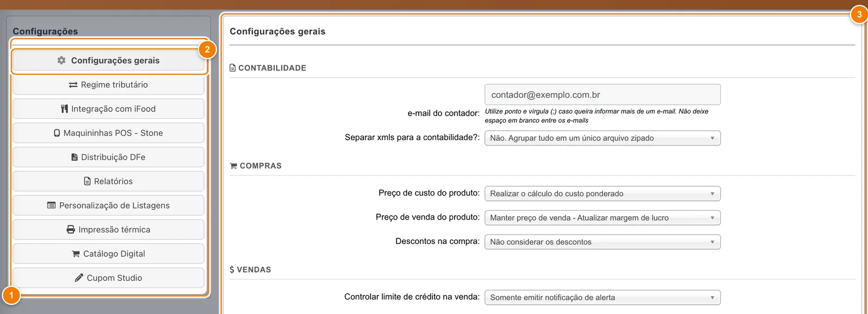This screenshot has height=314, width=868.
Task: Select Maquininhas POS - Stone
Action: point(108,133)
